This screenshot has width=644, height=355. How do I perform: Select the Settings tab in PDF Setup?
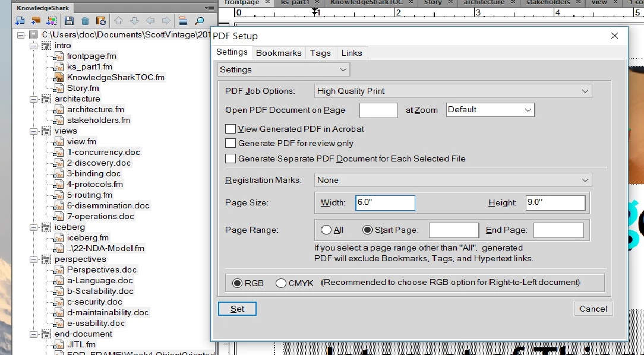(232, 52)
